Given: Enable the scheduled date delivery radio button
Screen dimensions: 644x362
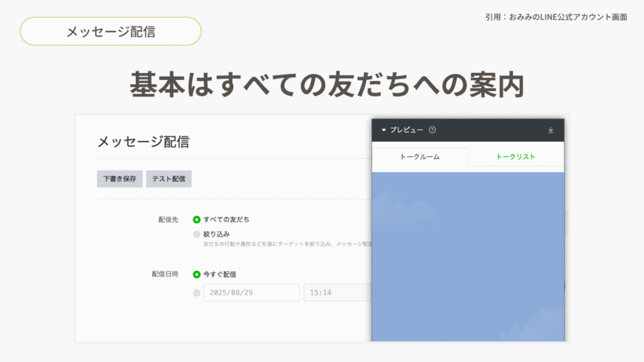Looking at the screenshot, I should pyautogui.click(x=197, y=293).
